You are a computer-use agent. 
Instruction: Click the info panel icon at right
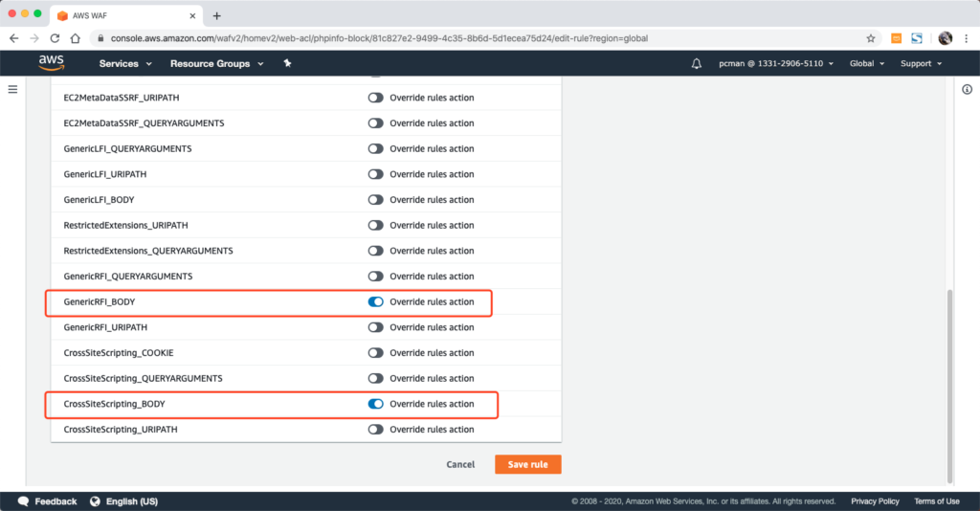click(966, 89)
